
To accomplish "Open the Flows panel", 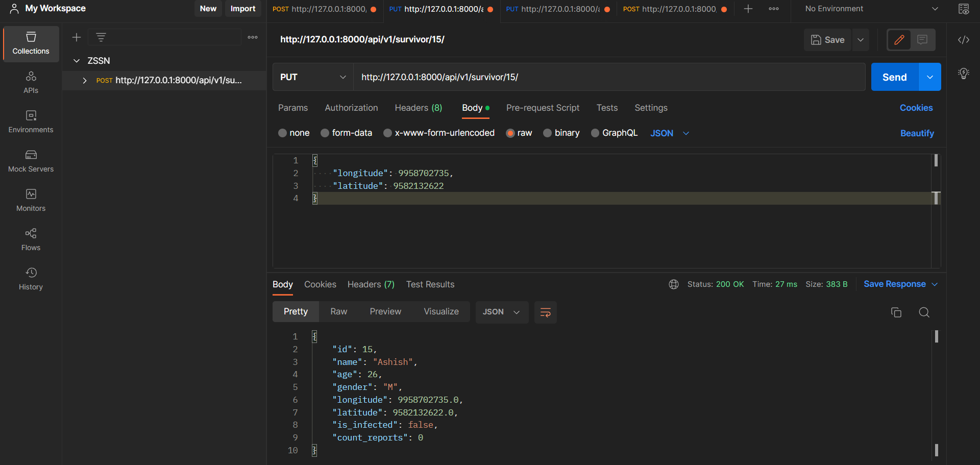I will pos(31,239).
